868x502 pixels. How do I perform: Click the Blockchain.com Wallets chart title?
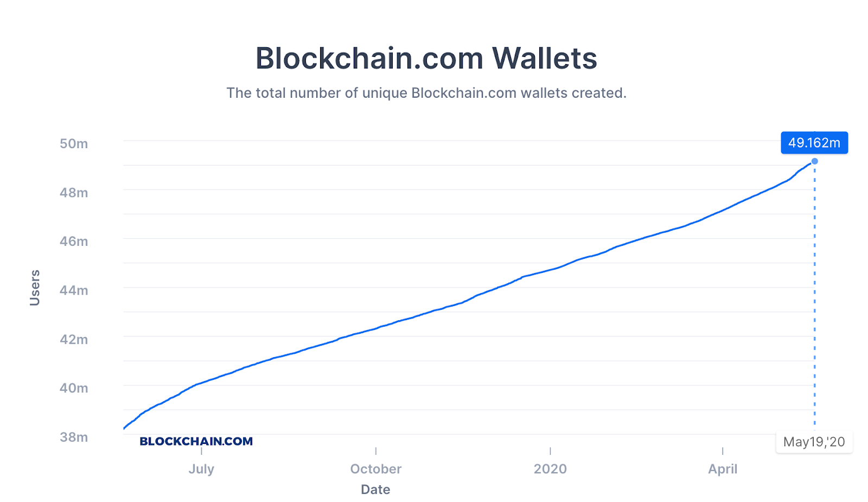pos(426,58)
